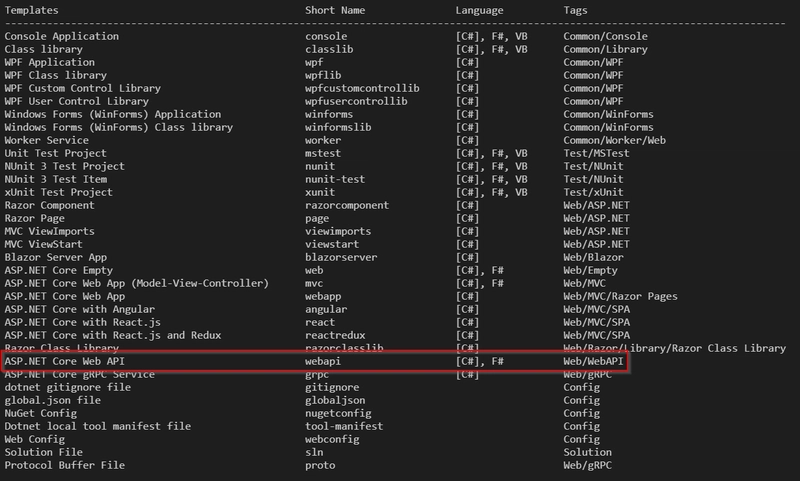The image size is (800, 481).
Task: Select the 'wpflib' short name
Action: (x=323, y=75)
